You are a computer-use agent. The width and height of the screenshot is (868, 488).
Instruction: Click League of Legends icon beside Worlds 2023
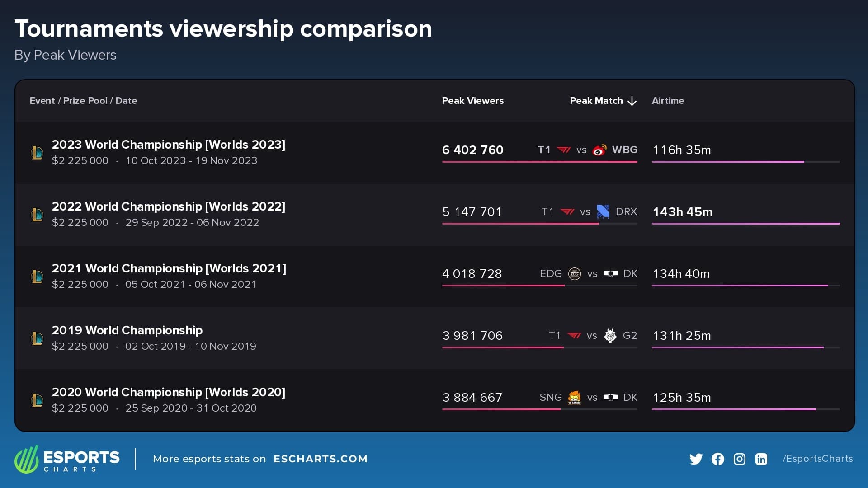pos(37,153)
